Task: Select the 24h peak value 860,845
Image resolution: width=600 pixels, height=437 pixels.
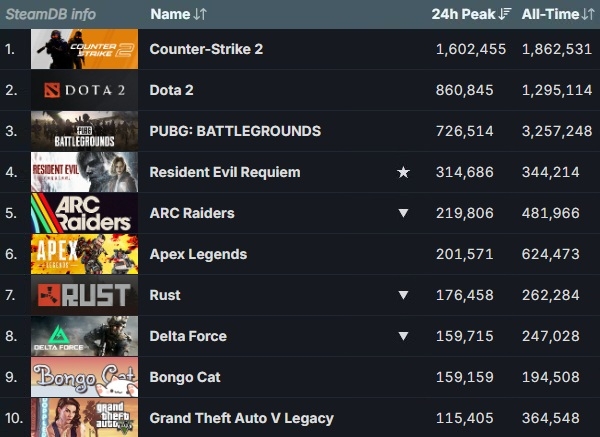Action: click(x=465, y=90)
